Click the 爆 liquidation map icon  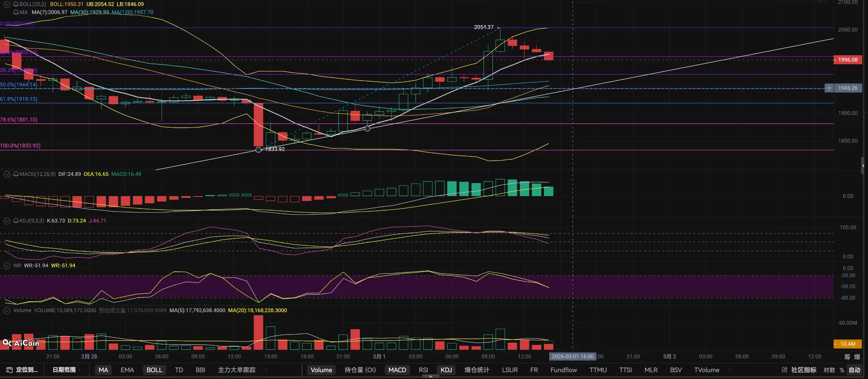(857, 357)
